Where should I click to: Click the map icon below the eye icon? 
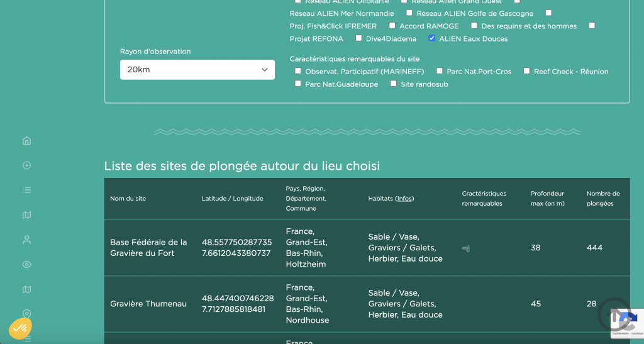tap(26, 289)
